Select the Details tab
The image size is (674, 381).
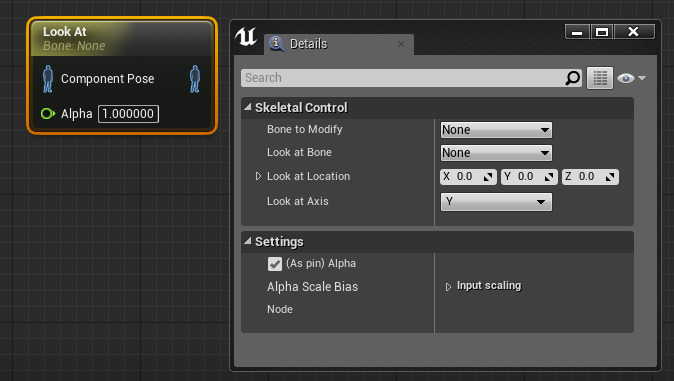click(x=339, y=44)
